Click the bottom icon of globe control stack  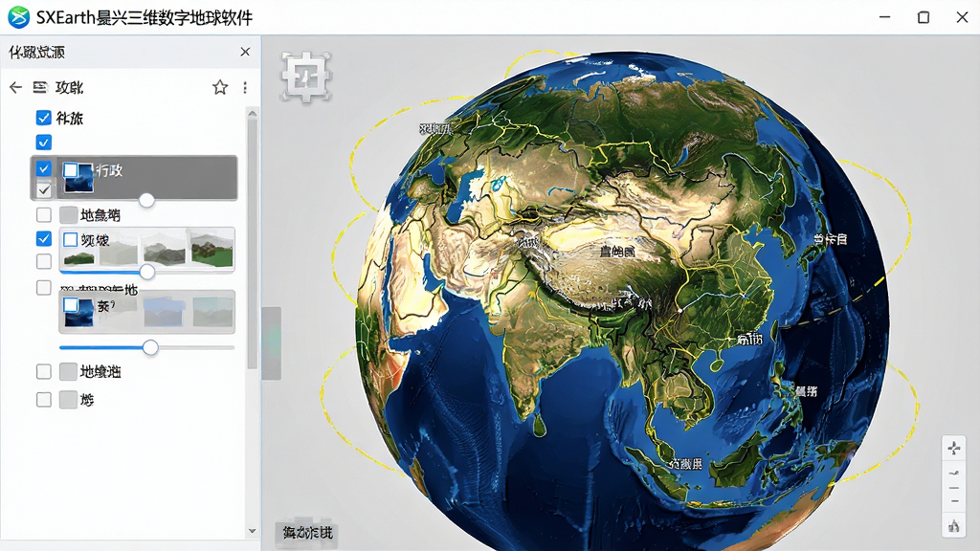(954, 527)
